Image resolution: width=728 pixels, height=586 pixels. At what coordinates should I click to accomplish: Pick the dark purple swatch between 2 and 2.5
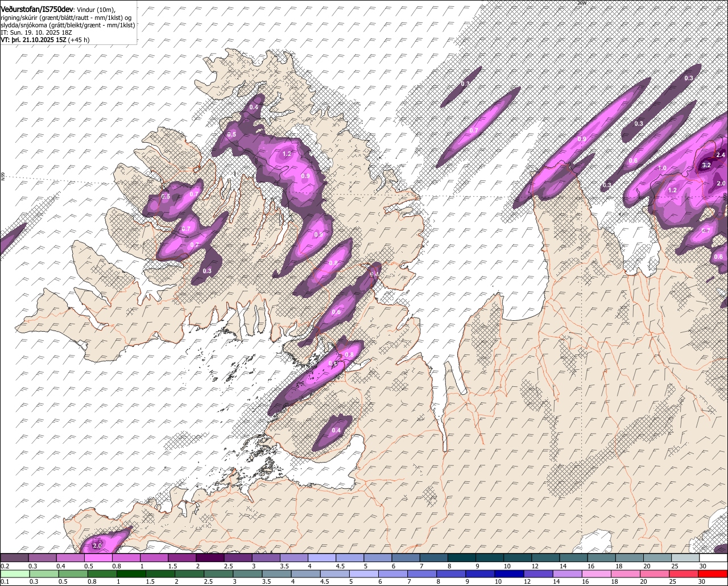[210, 558]
